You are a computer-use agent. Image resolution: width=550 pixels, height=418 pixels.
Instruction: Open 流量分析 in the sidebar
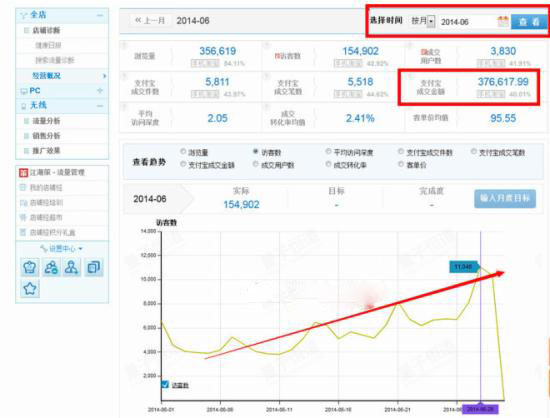(x=46, y=121)
